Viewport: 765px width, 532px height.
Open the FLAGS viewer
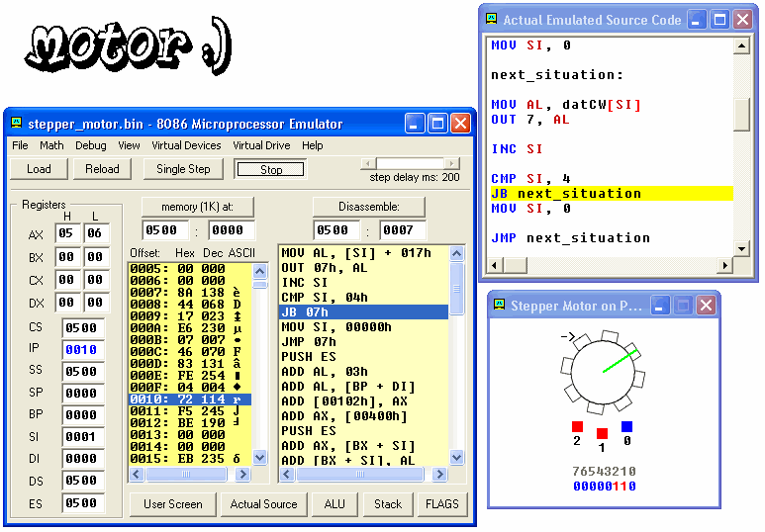442,504
